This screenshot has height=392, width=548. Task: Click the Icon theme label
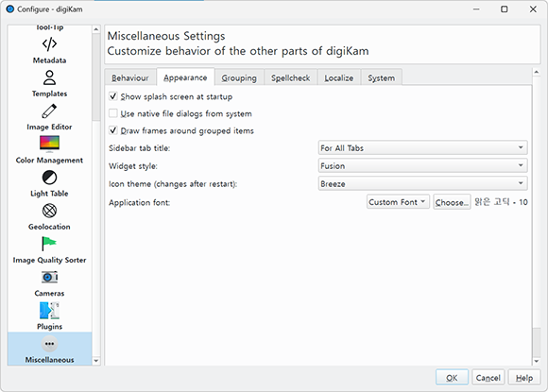click(x=173, y=184)
